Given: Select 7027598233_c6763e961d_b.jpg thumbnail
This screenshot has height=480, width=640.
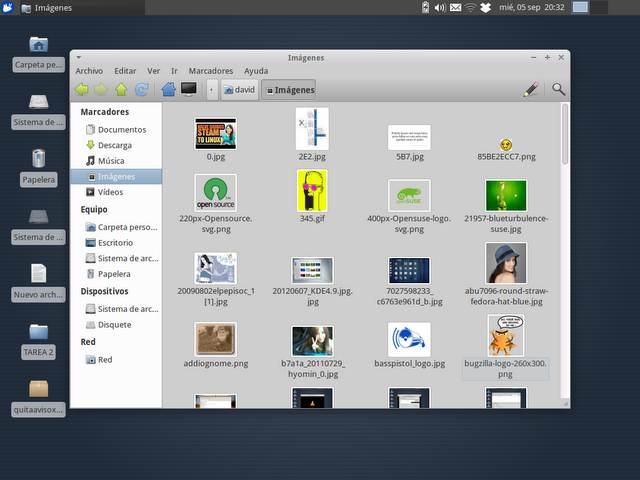Looking at the screenshot, I should 409,270.
